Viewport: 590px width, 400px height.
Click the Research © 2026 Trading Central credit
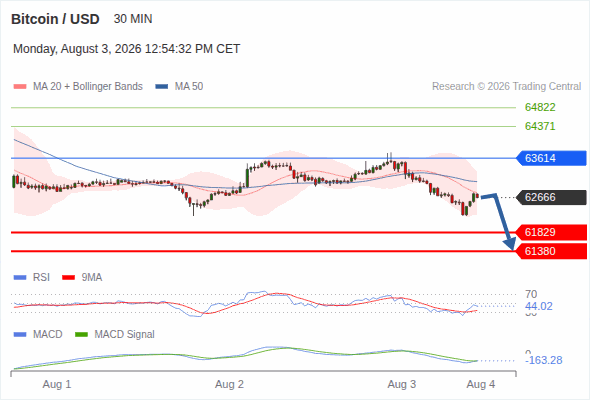pos(506,87)
